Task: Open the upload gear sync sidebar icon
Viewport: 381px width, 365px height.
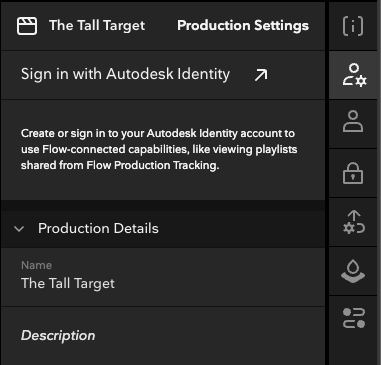Action: pos(354,222)
